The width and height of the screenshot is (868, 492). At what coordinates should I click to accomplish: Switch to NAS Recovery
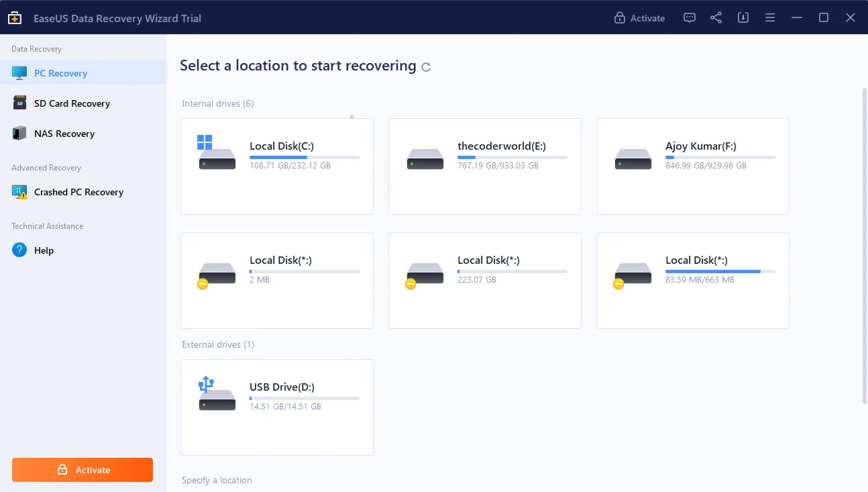click(64, 134)
